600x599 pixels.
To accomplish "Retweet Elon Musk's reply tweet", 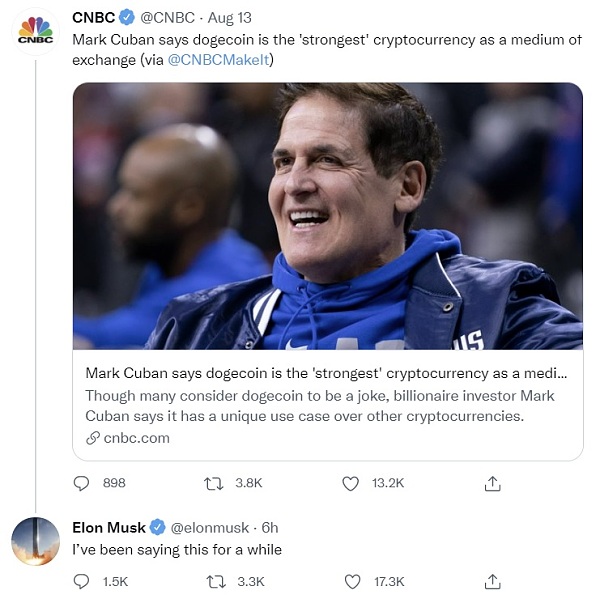I will coord(214,581).
